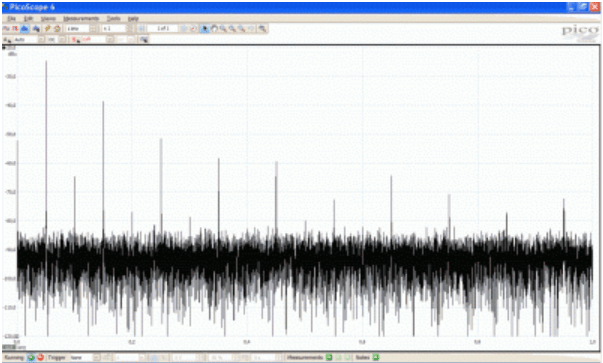Image resolution: width=603 pixels, height=363 pixels.
Task: Add a measurement with green plus icon
Action: click(329, 358)
